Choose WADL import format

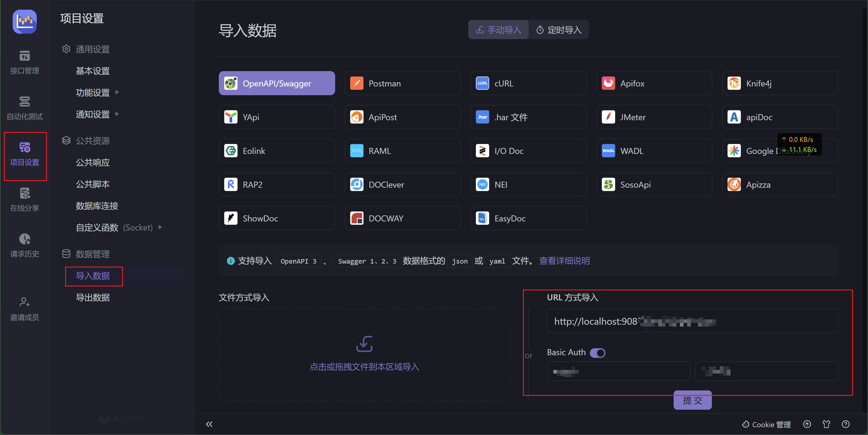(654, 151)
